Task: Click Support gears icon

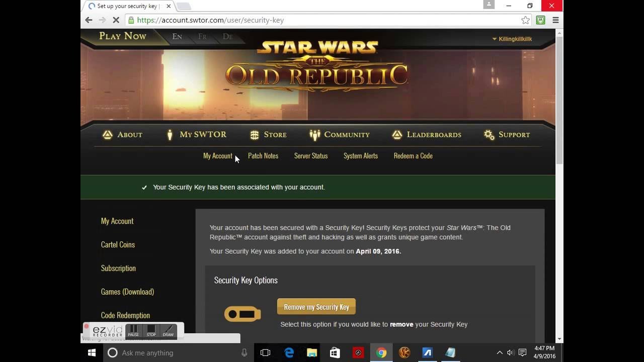Action: click(x=489, y=135)
